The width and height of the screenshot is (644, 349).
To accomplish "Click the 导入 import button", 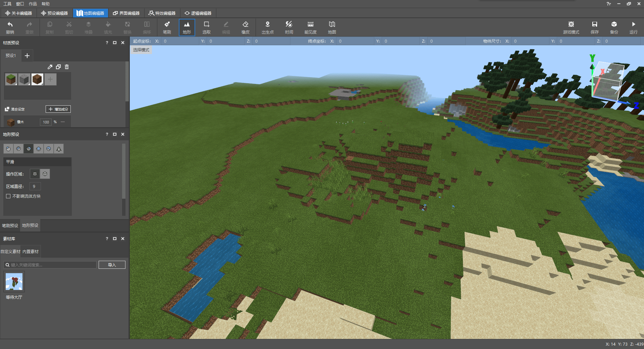I will coord(112,265).
